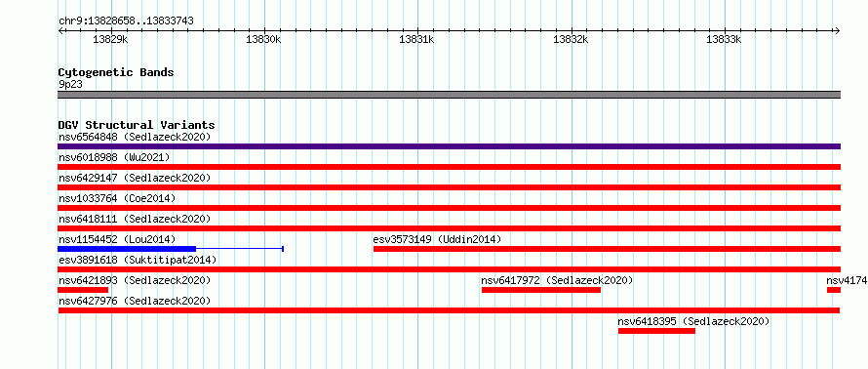Open the truncated nsv4174 variant label
The width and height of the screenshot is (868, 369).
tap(847, 280)
